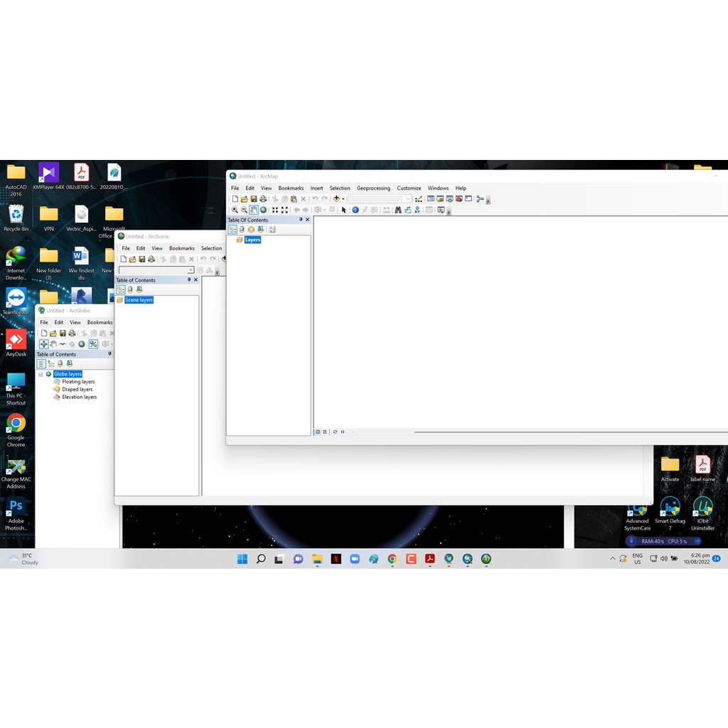
Task: Open the Bookmarks menu in ArcScene
Action: 181,248
